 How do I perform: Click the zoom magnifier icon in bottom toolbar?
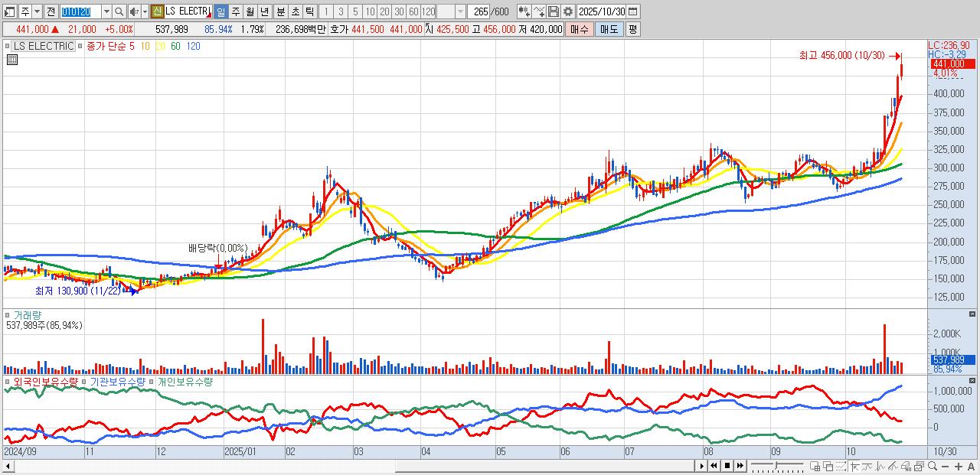[x=933, y=466]
